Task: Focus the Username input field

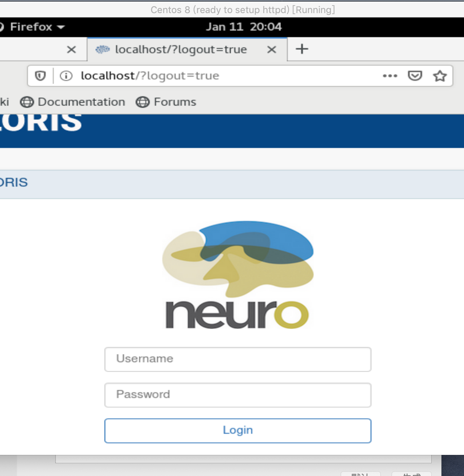Action: pyautogui.click(x=238, y=360)
